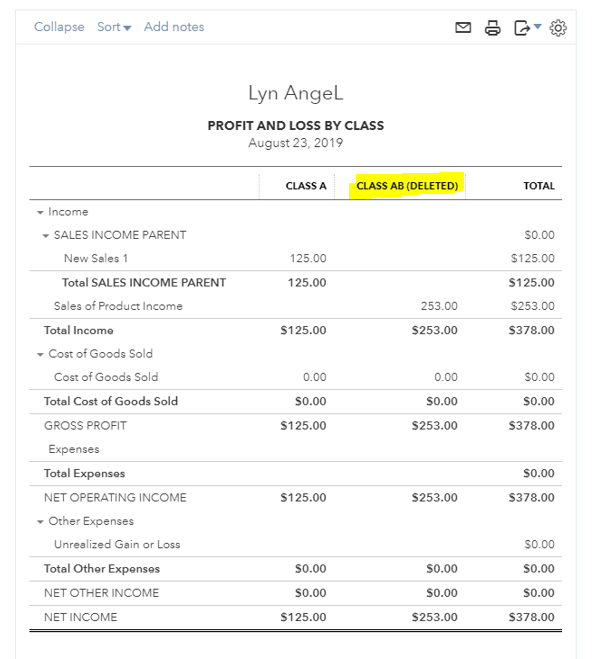This screenshot has height=659, width=611.
Task: Open export dropdown arrow beside export icon
Action: pos(537,26)
